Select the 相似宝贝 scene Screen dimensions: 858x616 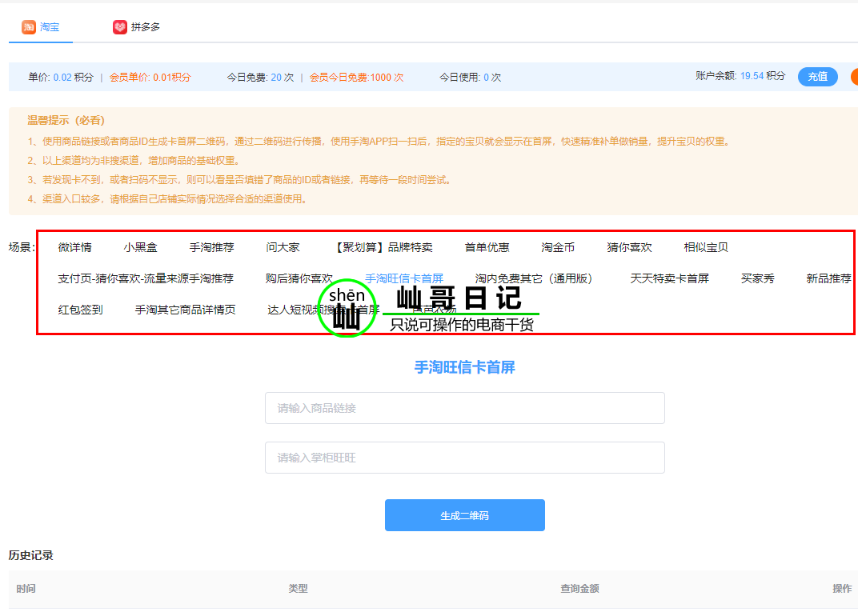point(706,247)
